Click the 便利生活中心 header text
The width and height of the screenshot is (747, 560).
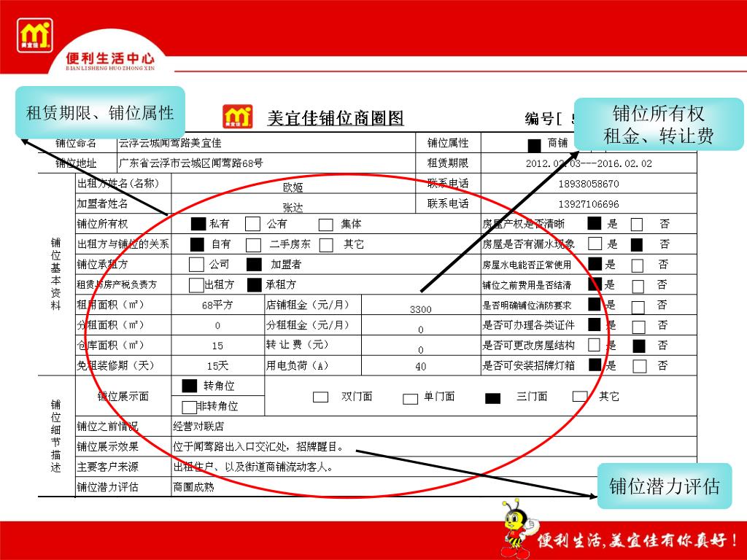(x=110, y=58)
